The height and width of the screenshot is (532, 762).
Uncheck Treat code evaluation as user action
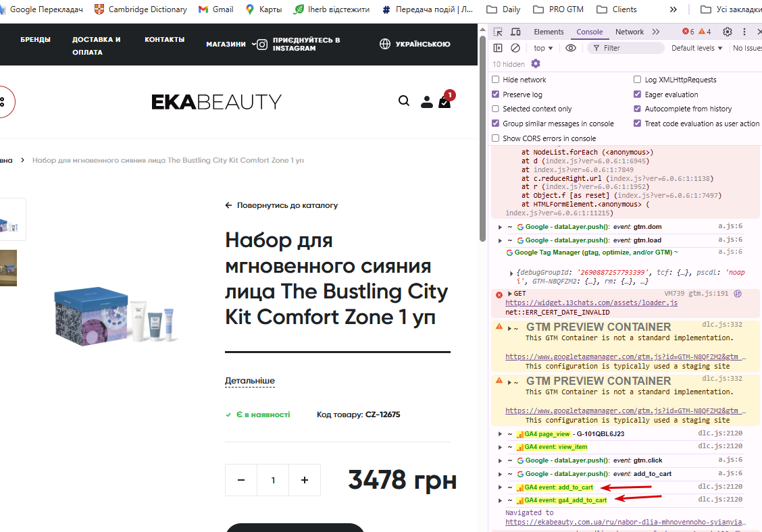point(637,123)
